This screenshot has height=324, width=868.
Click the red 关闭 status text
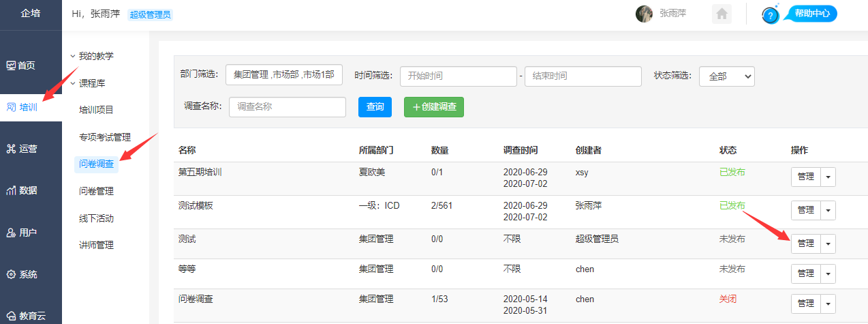(728, 299)
